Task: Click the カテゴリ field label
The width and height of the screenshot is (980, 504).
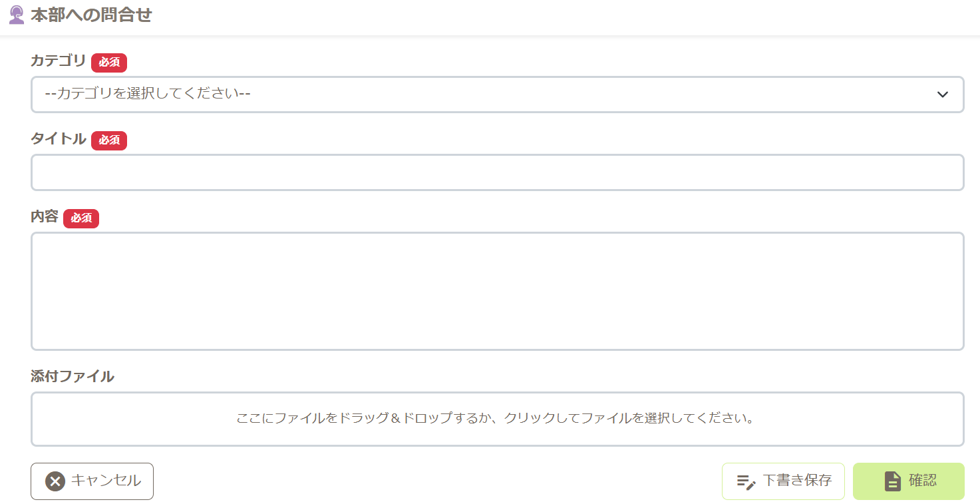Action: [59, 61]
